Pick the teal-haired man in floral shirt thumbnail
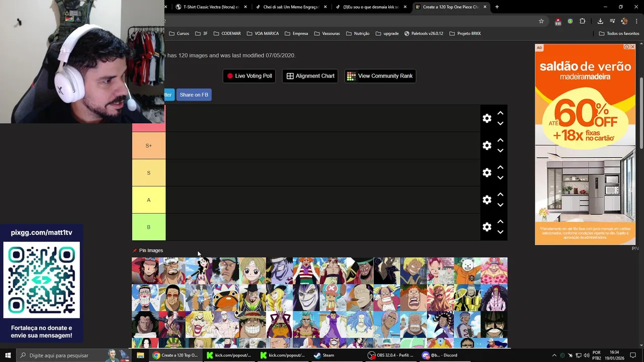644x362 pixels. tap(306, 325)
